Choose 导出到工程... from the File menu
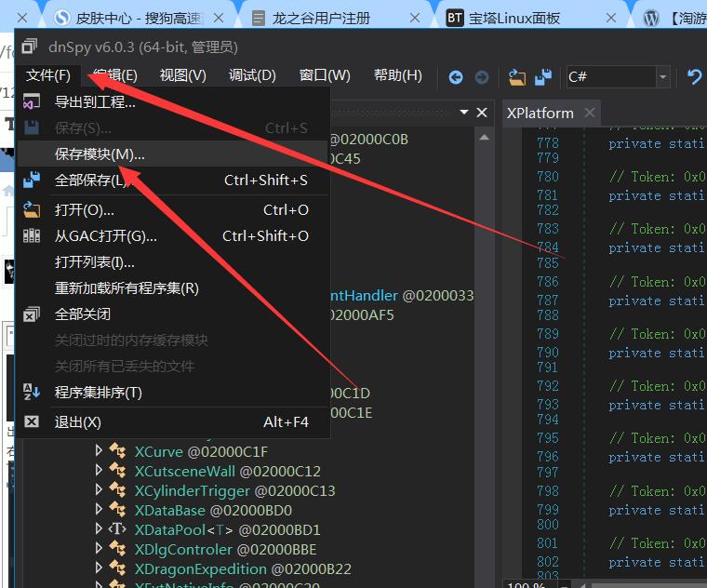 pyautogui.click(x=95, y=102)
